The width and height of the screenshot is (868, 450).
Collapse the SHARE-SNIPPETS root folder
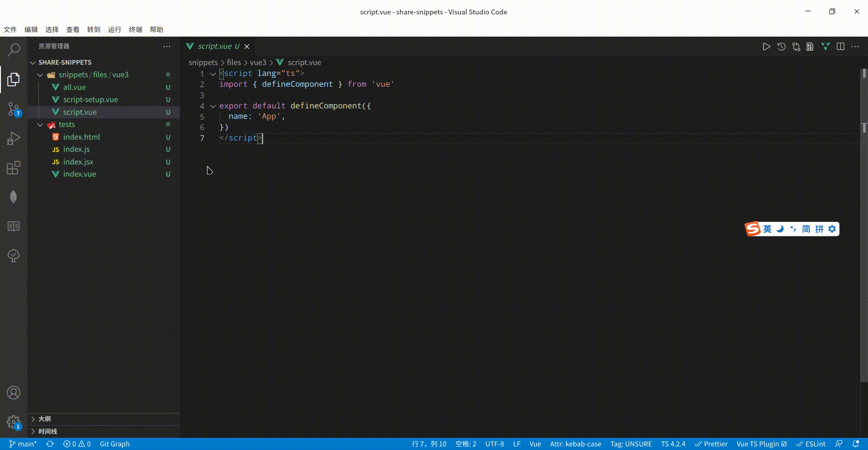(x=104, y=62)
